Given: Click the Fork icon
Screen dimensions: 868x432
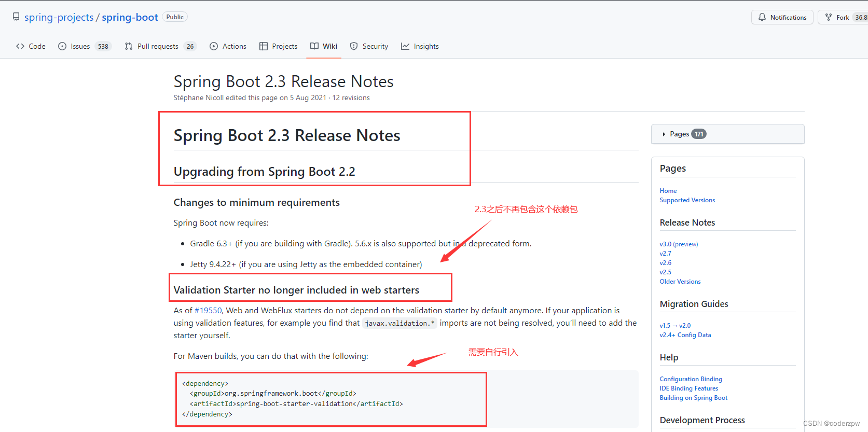Looking at the screenshot, I should pyautogui.click(x=829, y=17).
